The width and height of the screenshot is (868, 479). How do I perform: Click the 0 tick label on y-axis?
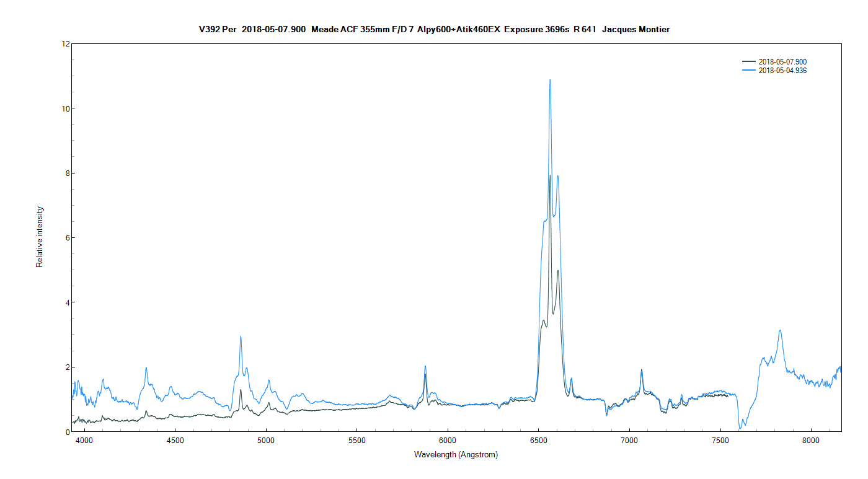click(x=67, y=432)
